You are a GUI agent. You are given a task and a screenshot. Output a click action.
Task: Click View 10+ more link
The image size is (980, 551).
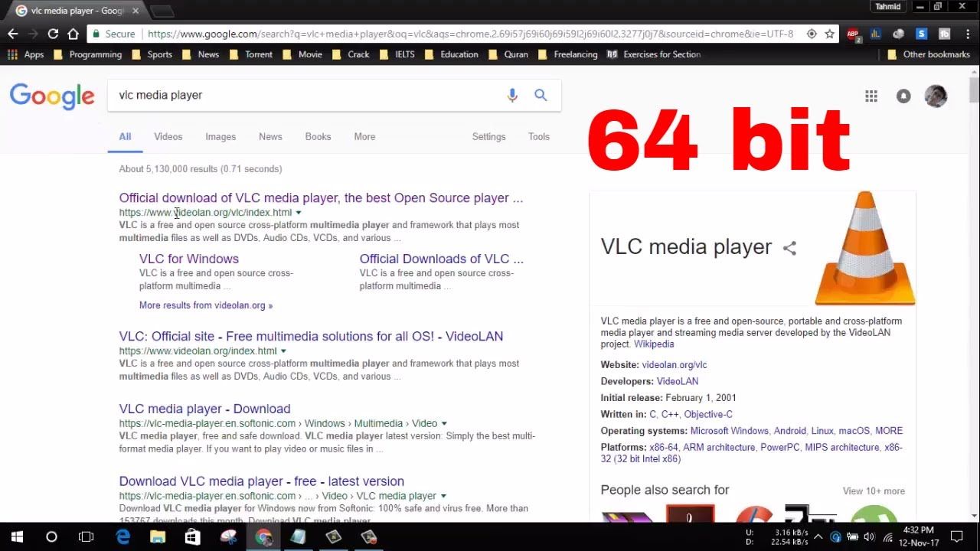(874, 491)
